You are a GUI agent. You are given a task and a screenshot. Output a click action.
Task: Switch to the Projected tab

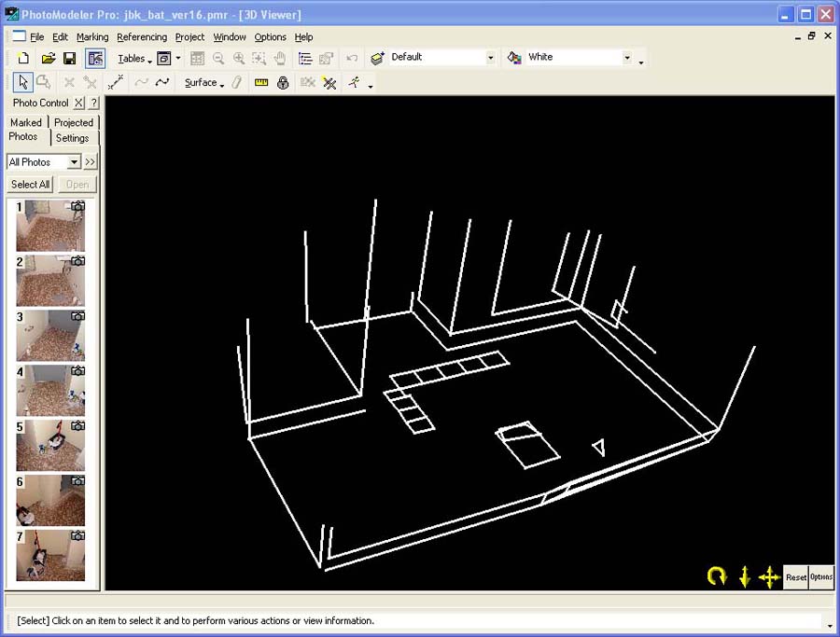point(74,122)
